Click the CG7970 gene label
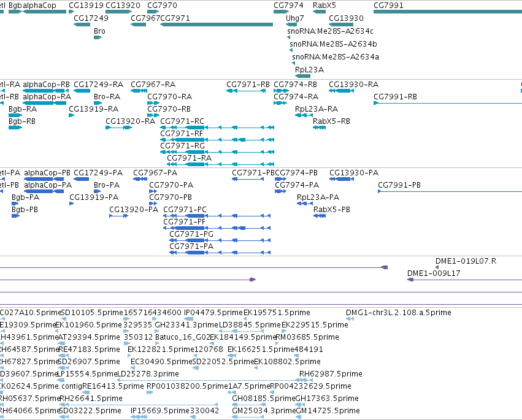Image resolution: width=522 pixels, height=420 pixels. [x=162, y=6]
